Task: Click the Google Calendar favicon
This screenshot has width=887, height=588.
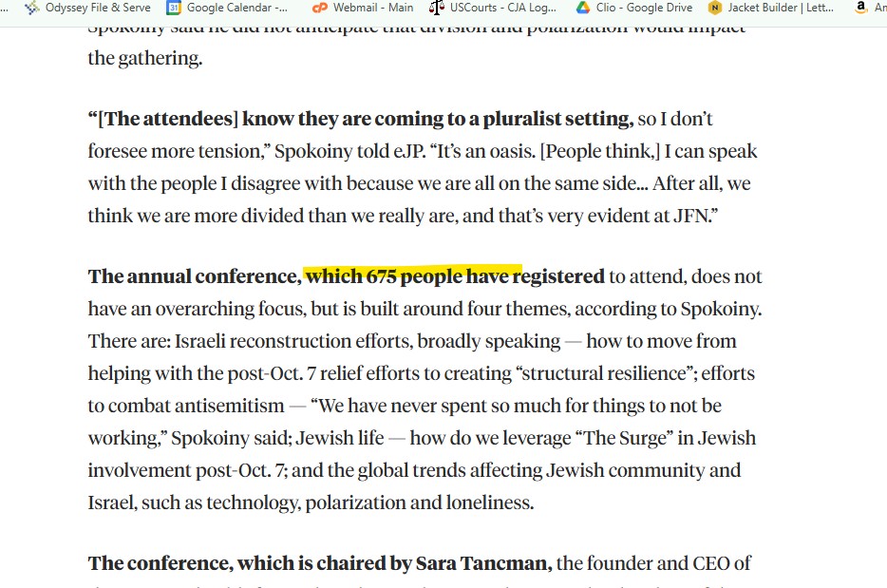Action: [174, 8]
